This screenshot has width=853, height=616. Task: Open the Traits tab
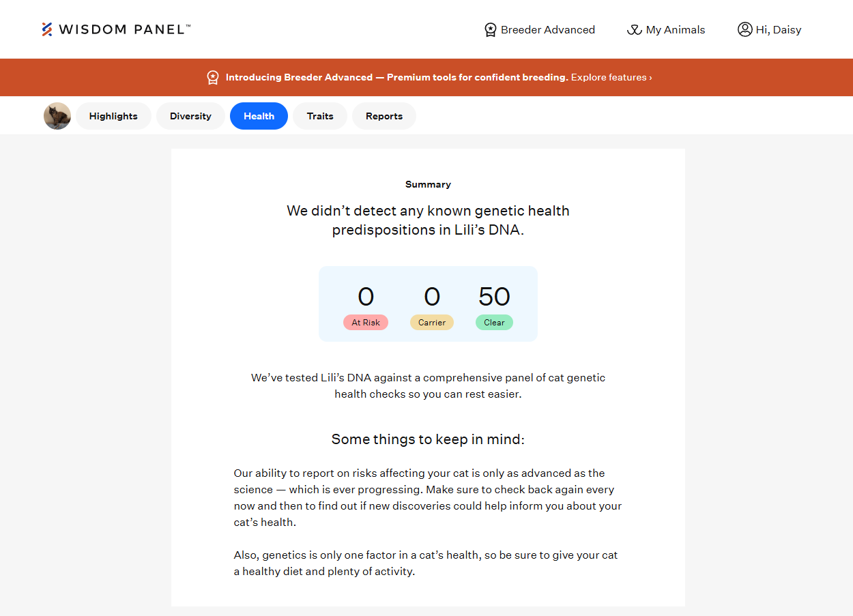click(x=320, y=116)
